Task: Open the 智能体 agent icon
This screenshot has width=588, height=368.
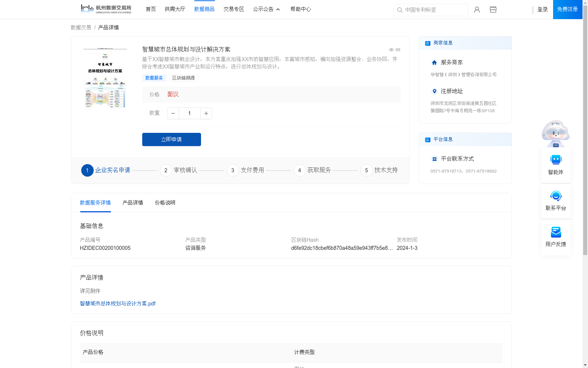Action: 556,160
